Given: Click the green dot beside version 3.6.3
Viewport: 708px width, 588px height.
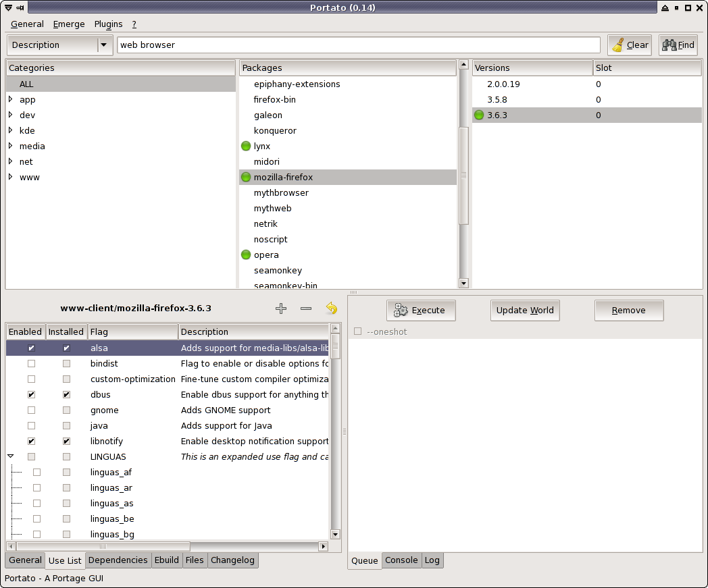Looking at the screenshot, I should (x=479, y=115).
